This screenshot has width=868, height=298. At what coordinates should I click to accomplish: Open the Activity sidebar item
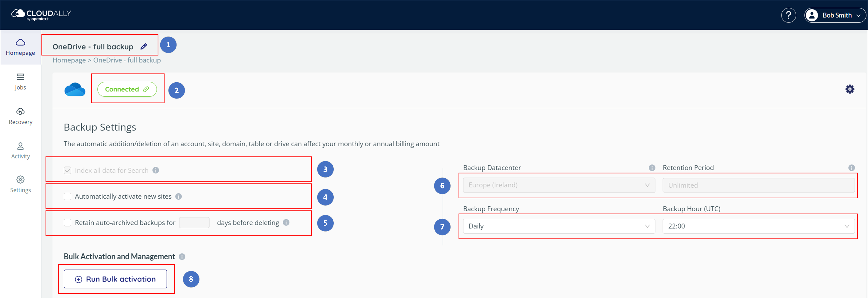pyautogui.click(x=20, y=151)
